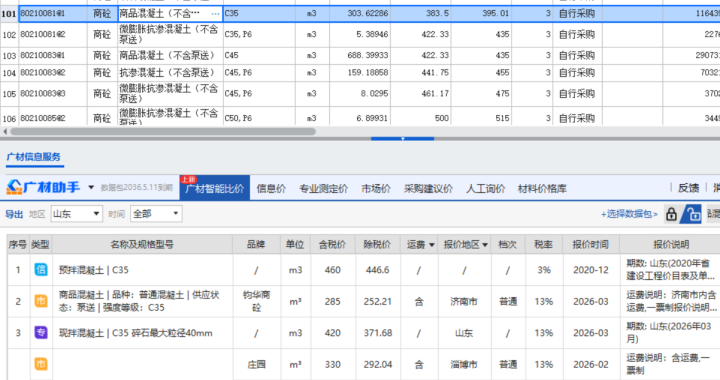Click the closed padlock lock icon
The width and height of the screenshot is (720, 380).
[671, 214]
